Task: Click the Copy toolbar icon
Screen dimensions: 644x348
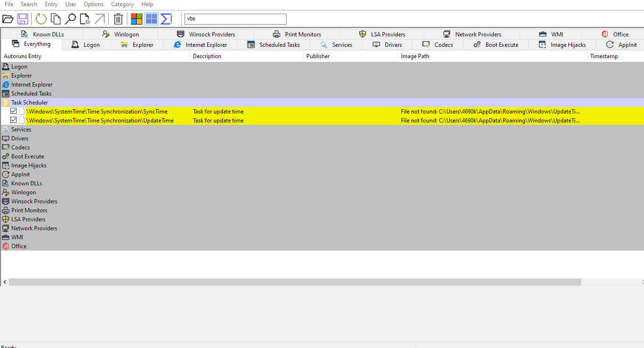Action: 56,19
